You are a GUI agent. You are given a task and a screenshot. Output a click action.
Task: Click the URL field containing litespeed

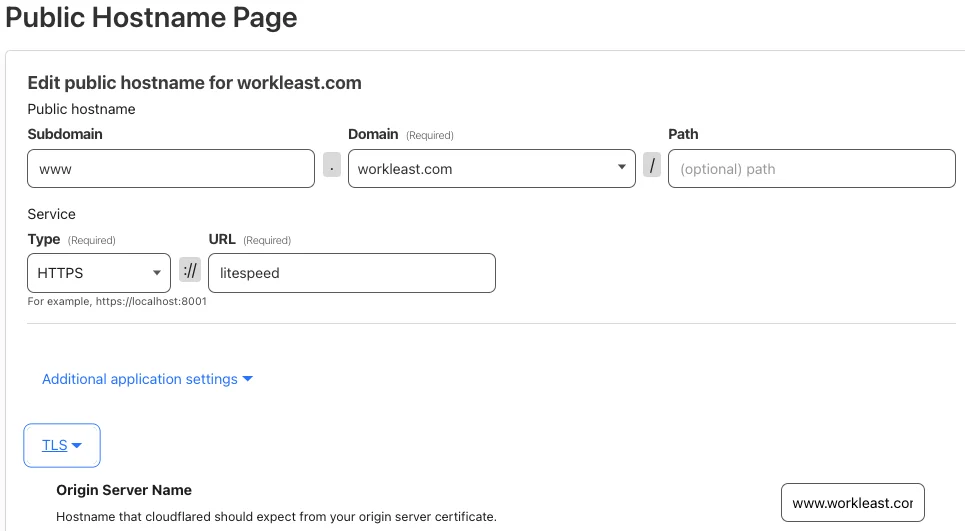click(352, 273)
